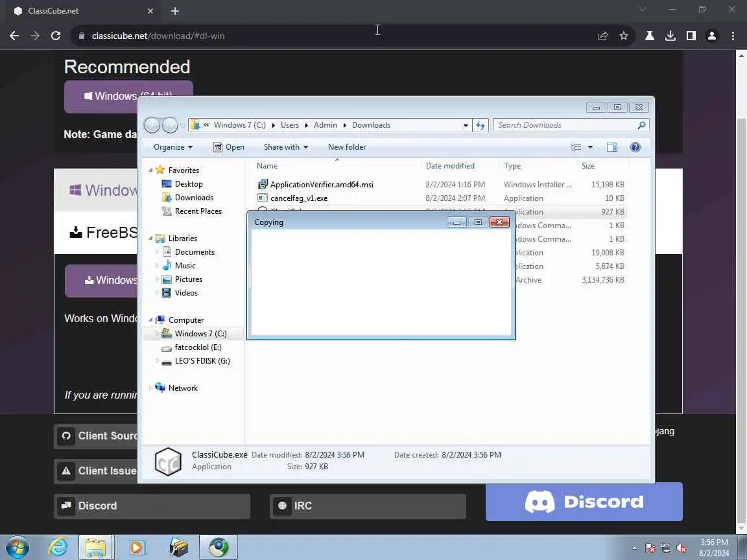The width and height of the screenshot is (747, 560).
Task: Open a new Chrome tab
Action: click(x=175, y=11)
